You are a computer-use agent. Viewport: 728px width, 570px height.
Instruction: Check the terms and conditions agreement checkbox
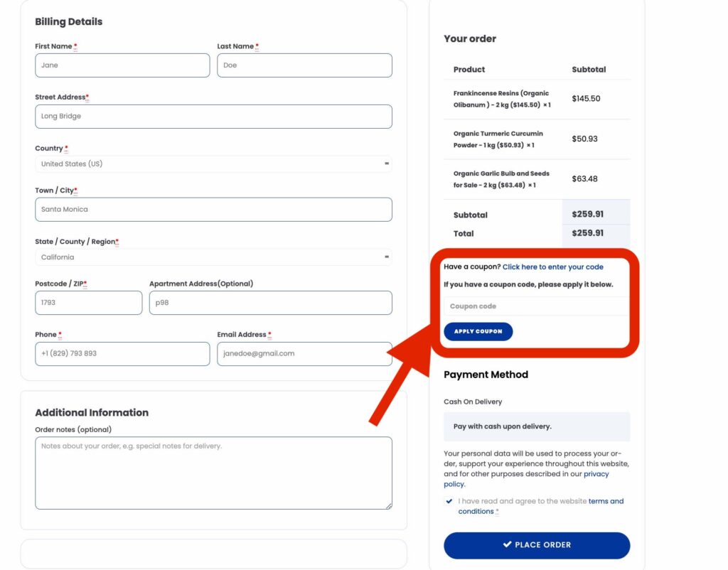tap(449, 500)
